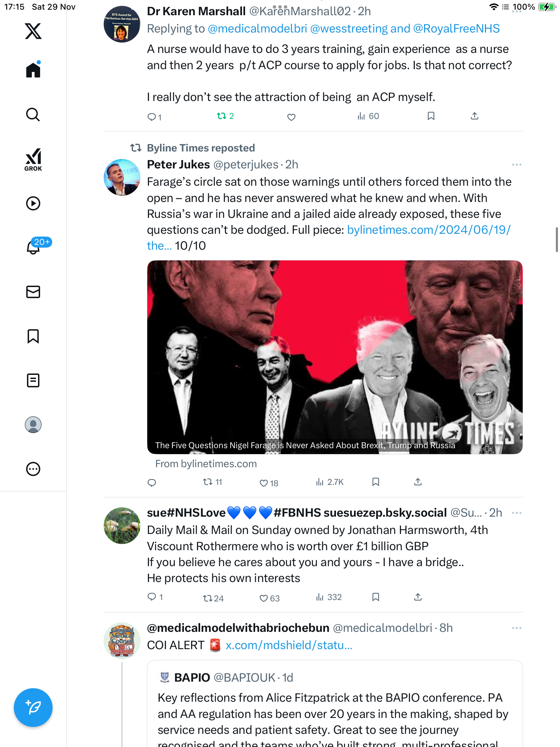Open Byline Times article image card

(335, 357)
